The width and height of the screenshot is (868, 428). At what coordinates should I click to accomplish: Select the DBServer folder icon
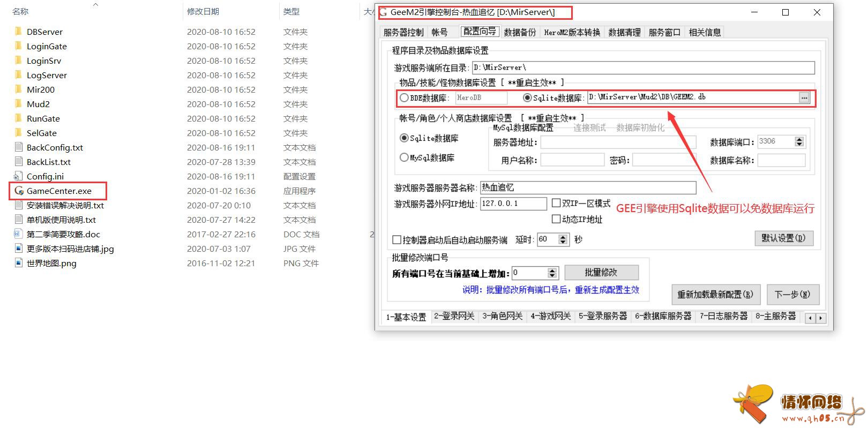click(19, 32)
